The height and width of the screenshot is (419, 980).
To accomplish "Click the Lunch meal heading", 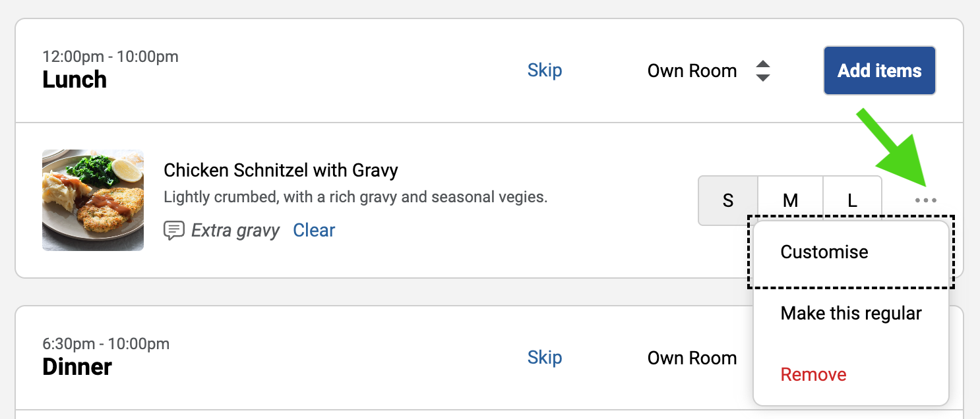I will point(75,80).
